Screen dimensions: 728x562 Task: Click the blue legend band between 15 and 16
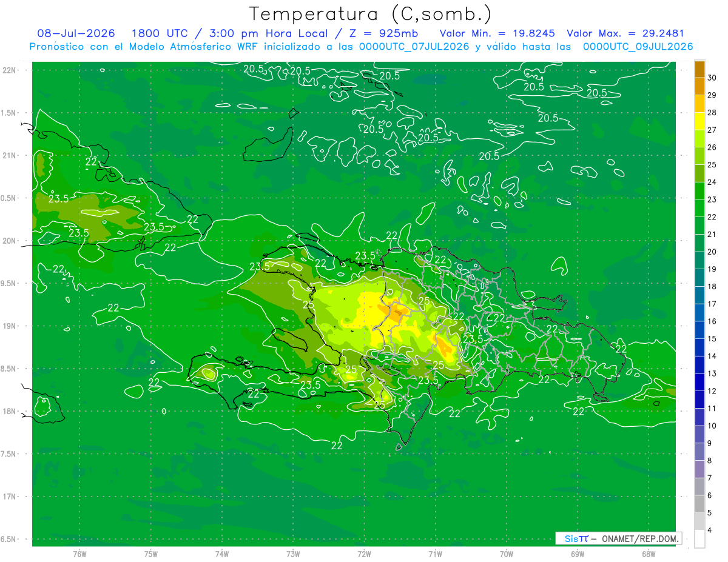(x=699, y=330)
